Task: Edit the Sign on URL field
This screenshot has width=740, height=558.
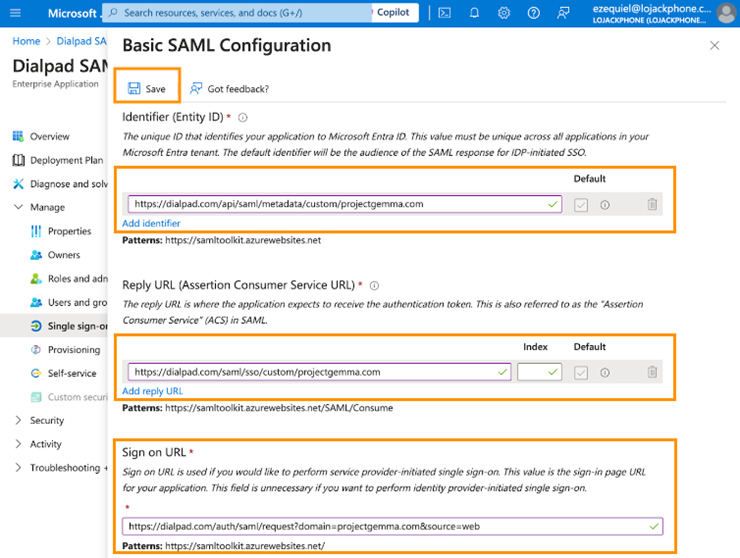Action: coord(393,526)
